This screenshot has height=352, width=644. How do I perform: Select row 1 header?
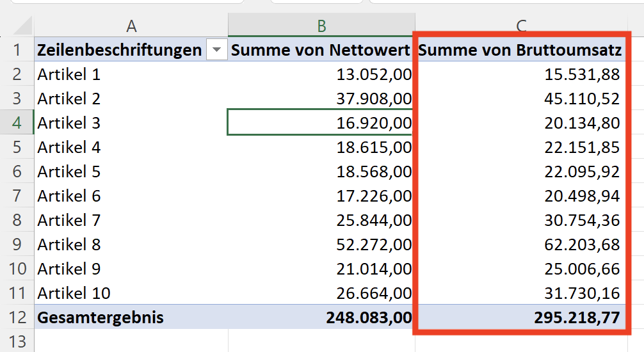[17, 50]
